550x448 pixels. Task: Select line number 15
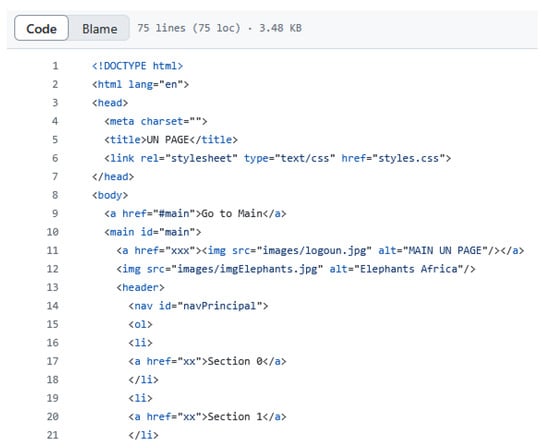pyautogui.click(x=53, y=324)
